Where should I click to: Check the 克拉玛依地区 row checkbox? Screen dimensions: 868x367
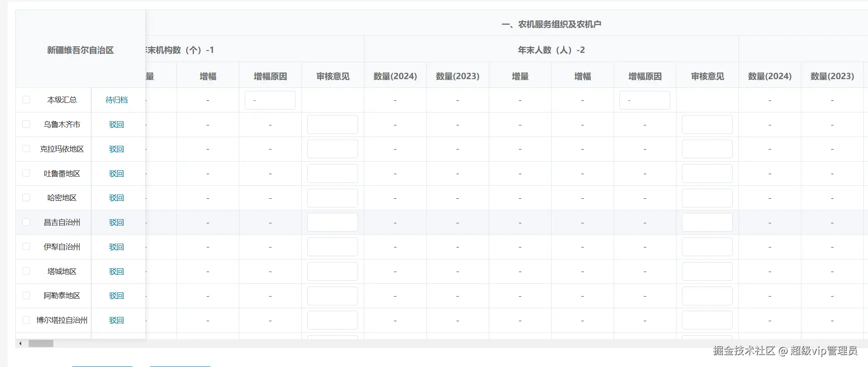26,149
